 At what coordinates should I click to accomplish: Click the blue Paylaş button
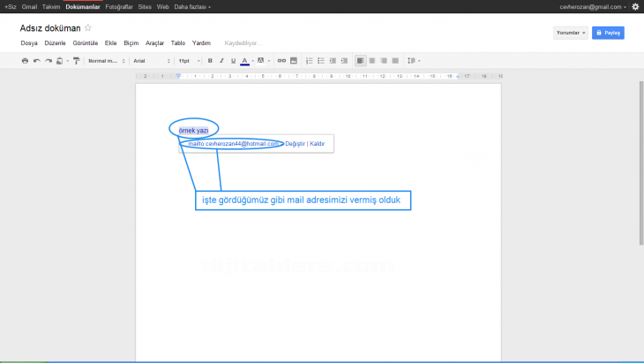point(608,33)
